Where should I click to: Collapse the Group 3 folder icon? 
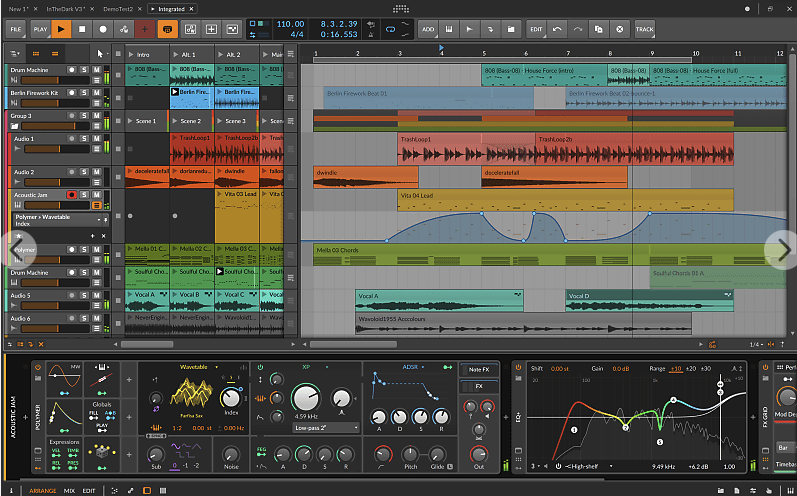click(14, 126)
